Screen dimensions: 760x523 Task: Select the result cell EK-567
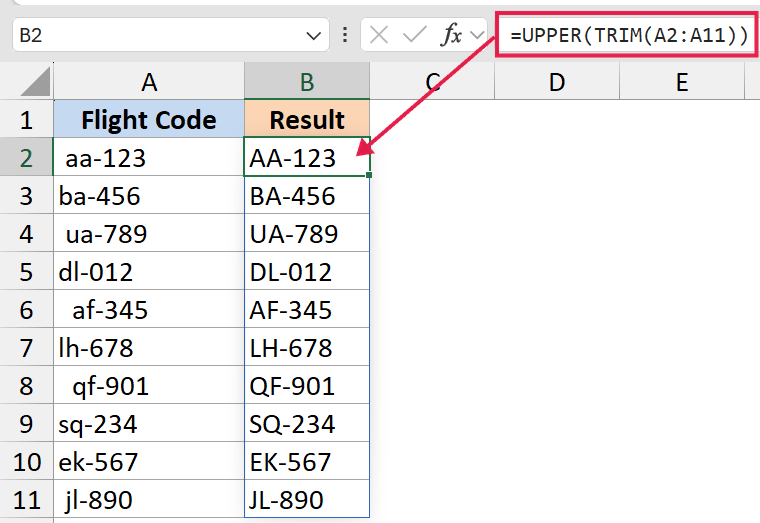(307, 461)
